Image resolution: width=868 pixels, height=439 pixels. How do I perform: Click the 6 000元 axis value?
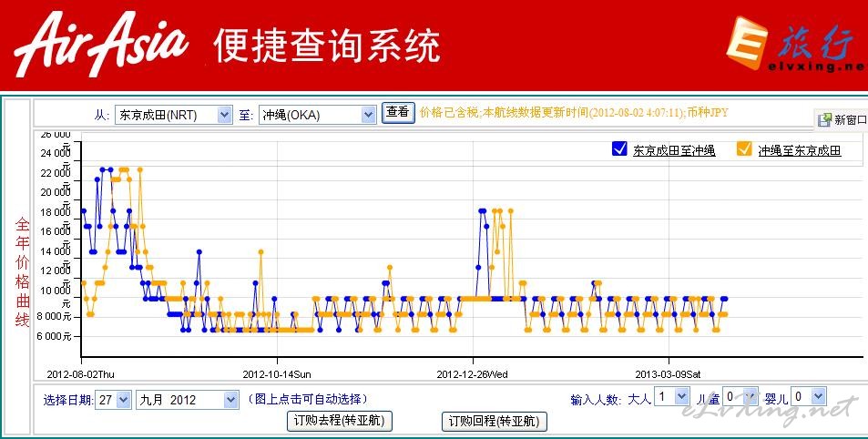point(55,337)
